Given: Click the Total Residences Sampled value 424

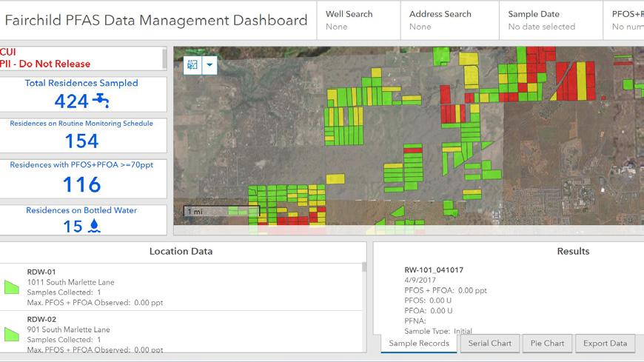Looking at the screenshot, I should [x=72, y=101].
